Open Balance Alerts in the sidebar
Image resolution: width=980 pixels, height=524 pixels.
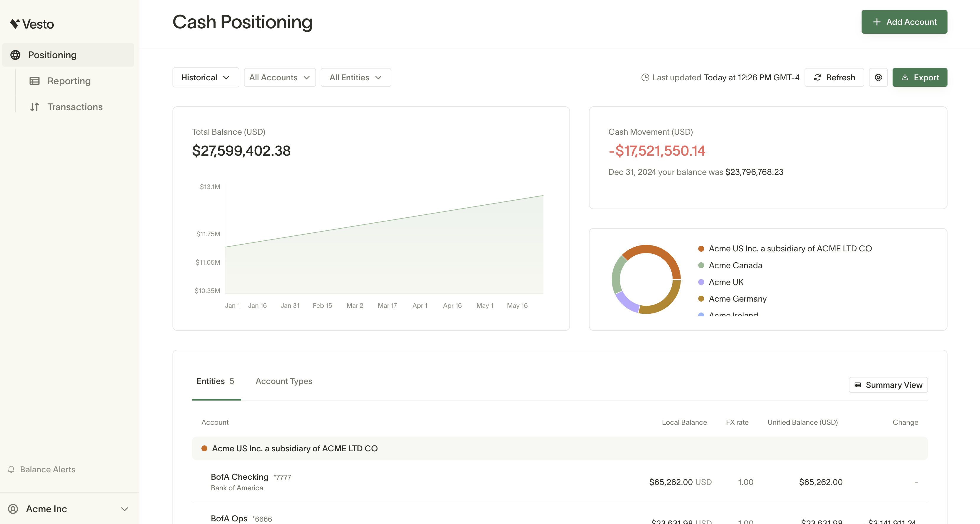41,469
